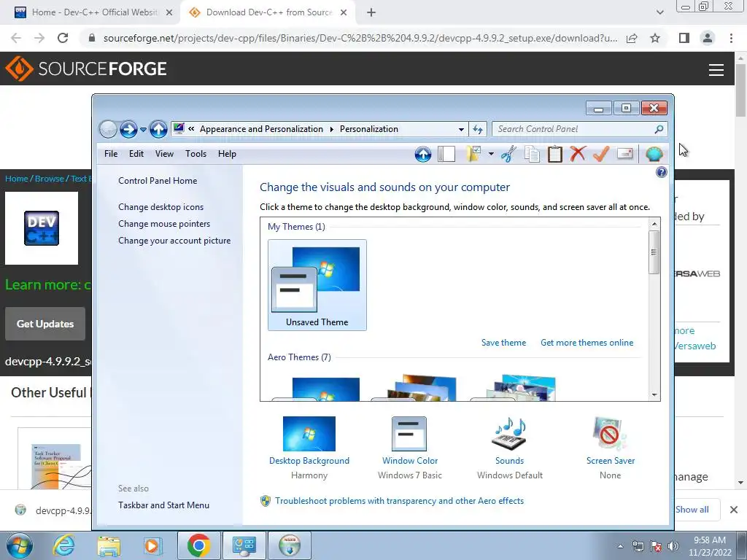Open the SourceForge hamburger menu

tap(716, 70)
